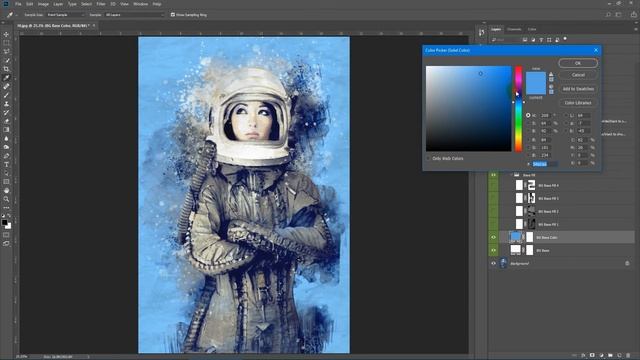Viewport: 640px width, 360px height.
Task: Open the layer filter kind dropdown
Action: (505, 40)
